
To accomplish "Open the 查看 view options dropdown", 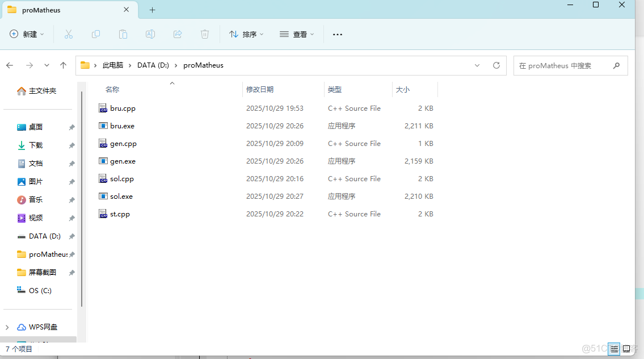I will [x=297, y=34].
